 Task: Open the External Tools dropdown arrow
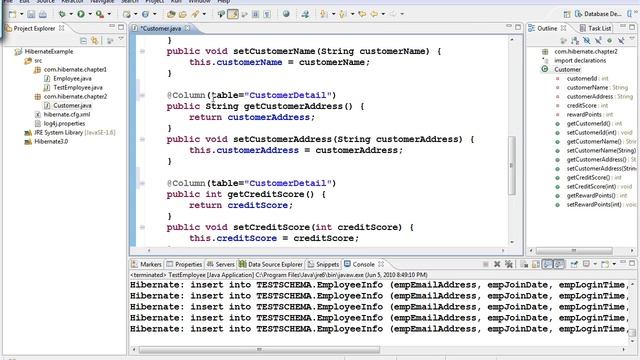click(109, 14)
